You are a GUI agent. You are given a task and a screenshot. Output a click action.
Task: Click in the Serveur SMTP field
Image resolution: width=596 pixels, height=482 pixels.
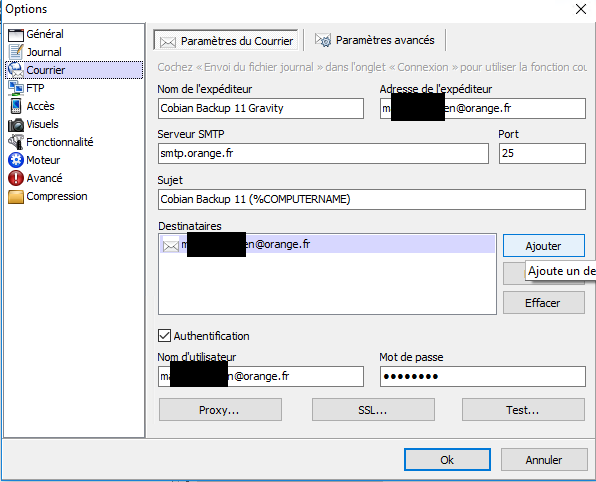point(323,154)
